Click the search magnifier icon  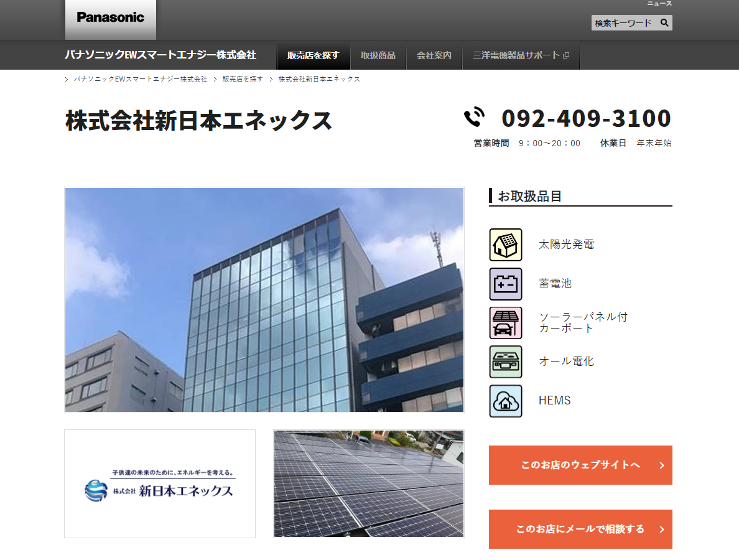[x=664, y=22]
